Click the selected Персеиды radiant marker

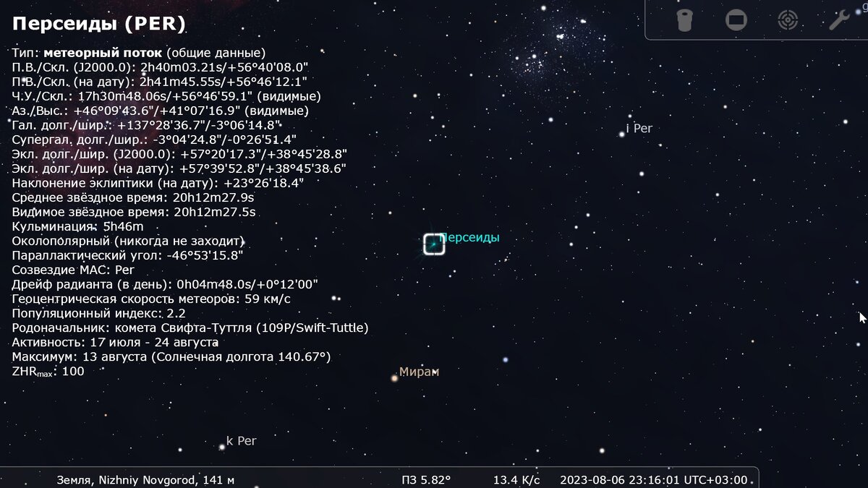(434, 244)
